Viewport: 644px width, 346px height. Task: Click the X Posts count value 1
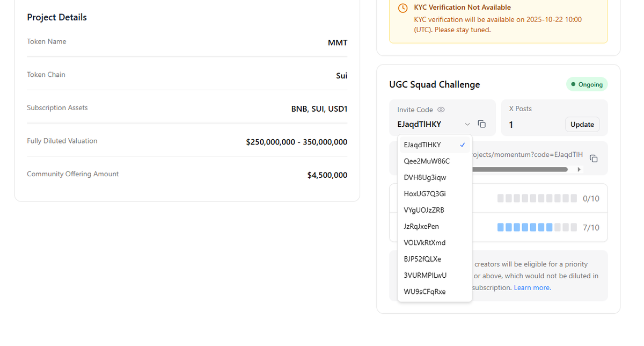pos(511,125)
